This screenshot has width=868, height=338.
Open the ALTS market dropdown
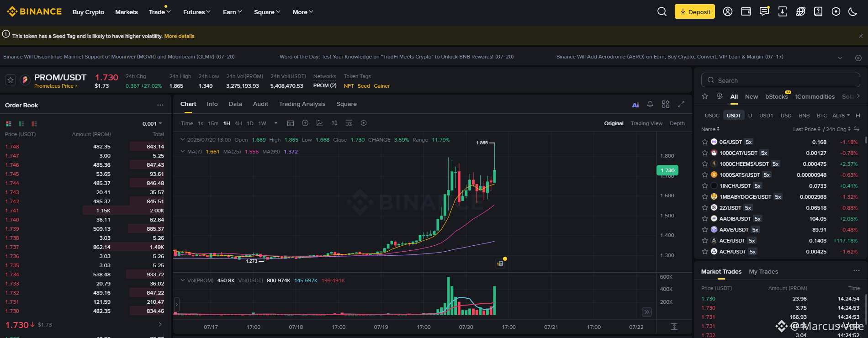tap(841, 116)
